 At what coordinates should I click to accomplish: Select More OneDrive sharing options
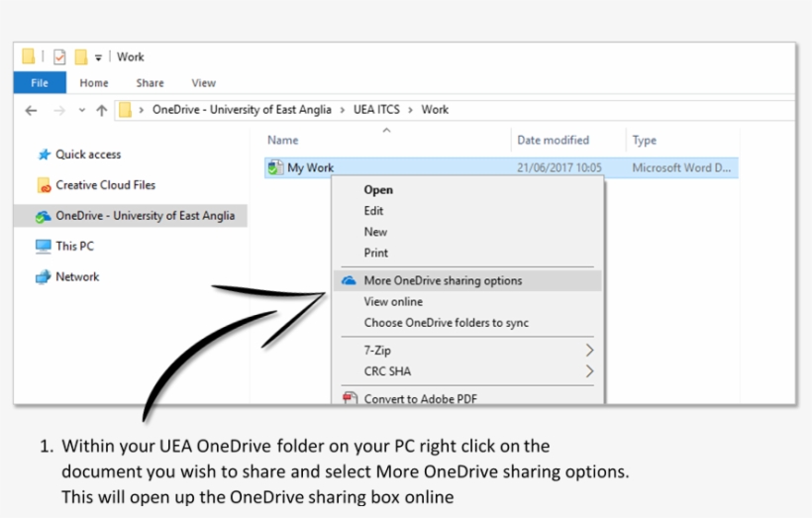(x=467, y=280)
